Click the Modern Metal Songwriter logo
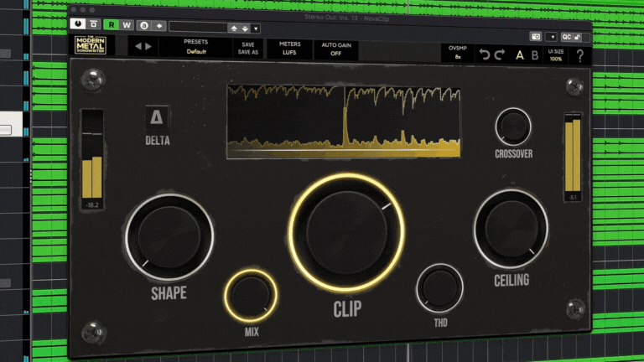Viewport: 644px width, 362px height. point(89,46)
